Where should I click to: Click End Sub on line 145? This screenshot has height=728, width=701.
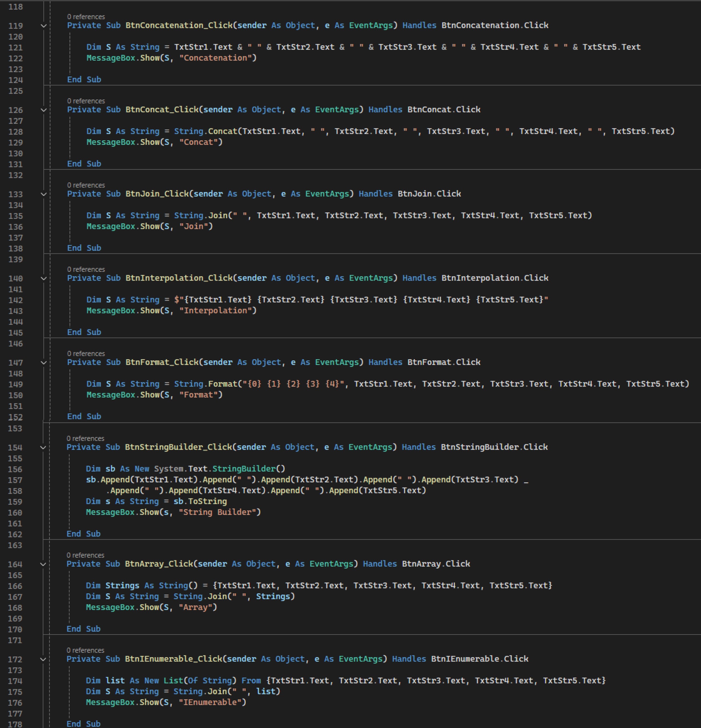84,332
